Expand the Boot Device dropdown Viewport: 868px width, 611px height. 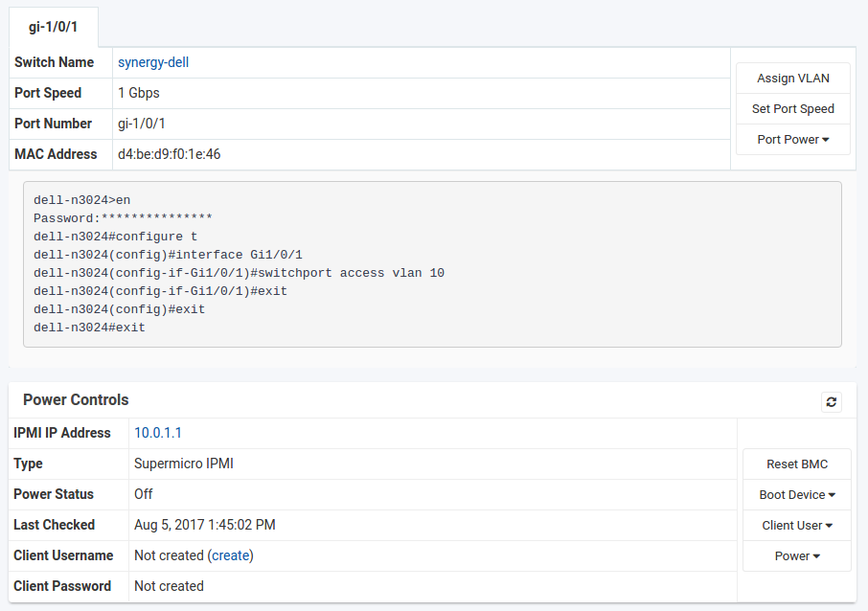(796, 495)
